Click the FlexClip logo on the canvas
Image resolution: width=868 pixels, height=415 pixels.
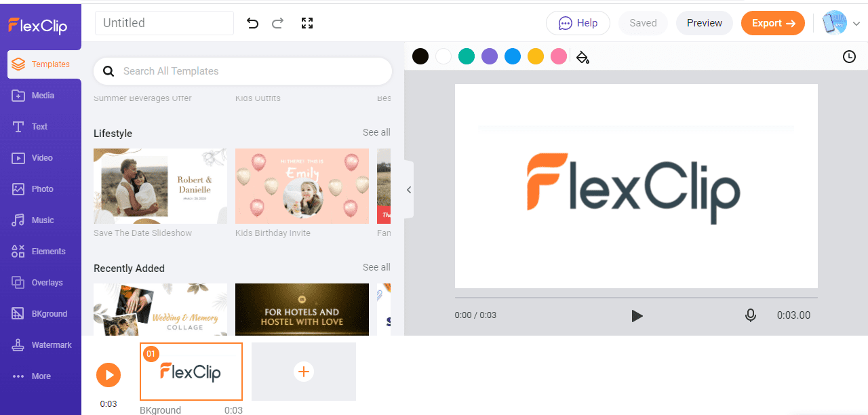pyautogui.click(x=633, y=189)
